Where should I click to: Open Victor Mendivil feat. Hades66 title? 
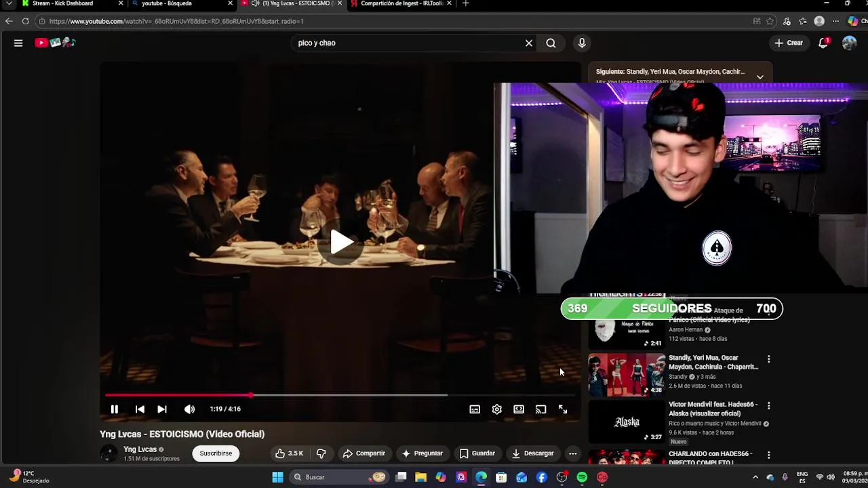coord(715,409)
